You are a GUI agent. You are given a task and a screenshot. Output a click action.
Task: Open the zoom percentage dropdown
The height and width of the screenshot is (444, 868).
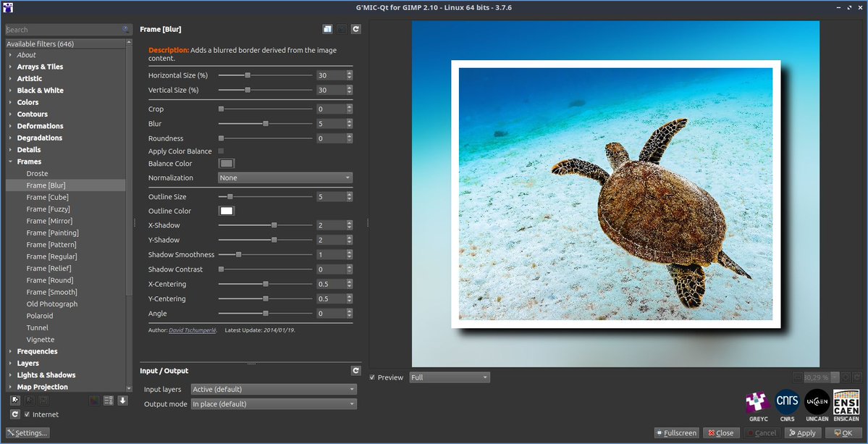835,377
